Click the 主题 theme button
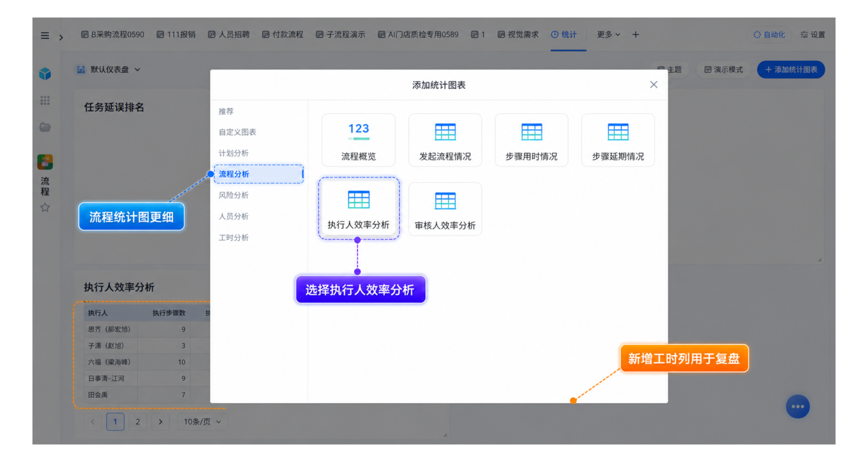Screen dimensions: 868x462 (670, 70)
